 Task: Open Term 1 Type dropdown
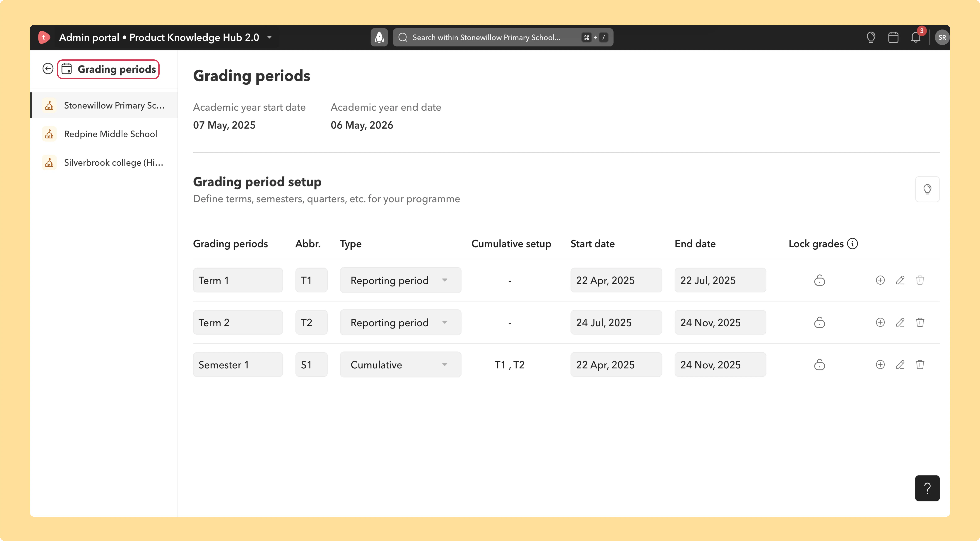tap(401, 280)
